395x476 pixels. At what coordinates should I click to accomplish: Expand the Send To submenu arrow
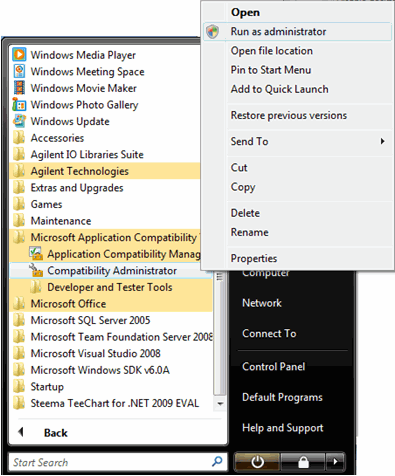[382, 141]
